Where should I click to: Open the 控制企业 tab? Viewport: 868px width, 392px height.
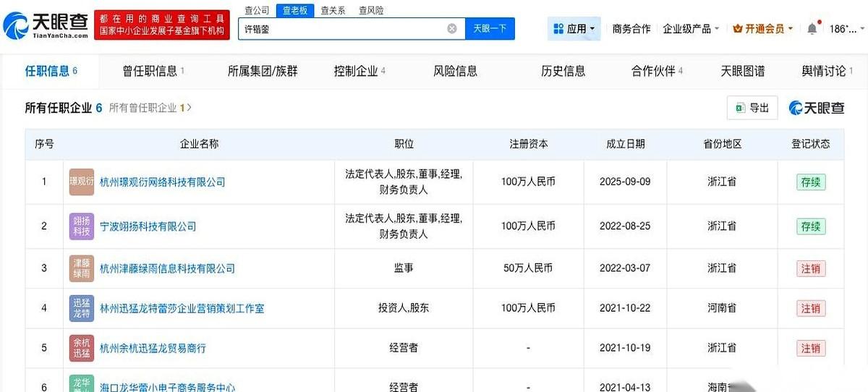click(x=359, y=71)
